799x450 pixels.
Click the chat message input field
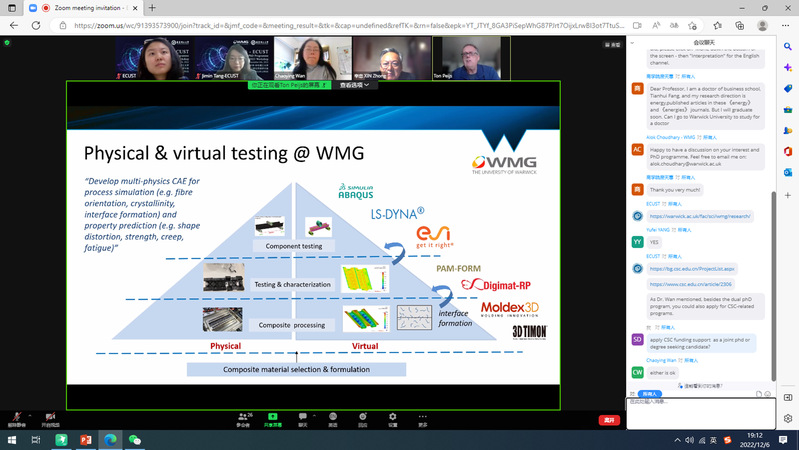click(x=701, y=413)
